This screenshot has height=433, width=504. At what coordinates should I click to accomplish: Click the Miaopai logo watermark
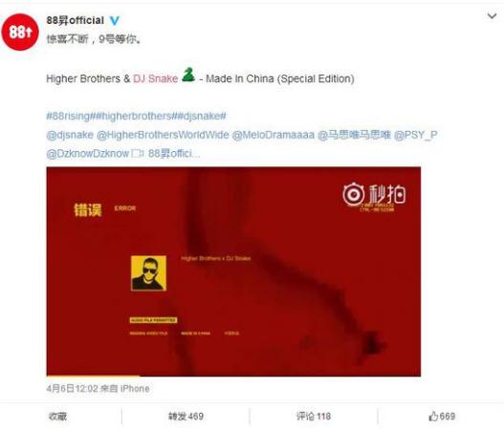(374, 195)
